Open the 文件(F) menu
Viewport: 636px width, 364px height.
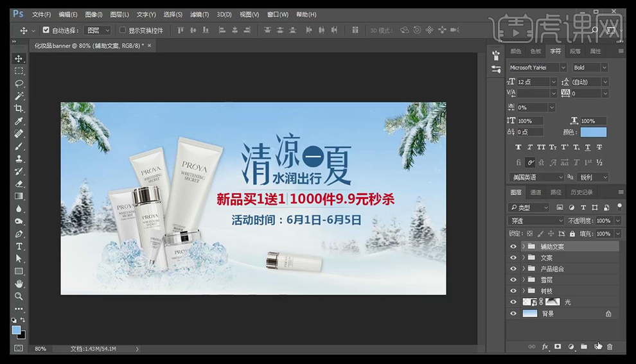coord(41,15)
